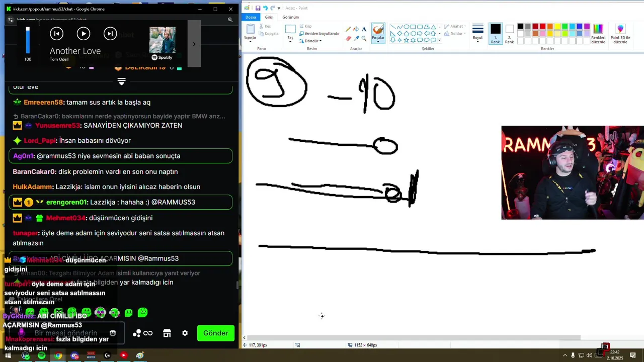644x362 pixels.
Task: Pick the five-point star shape
Action: point(407,40)
